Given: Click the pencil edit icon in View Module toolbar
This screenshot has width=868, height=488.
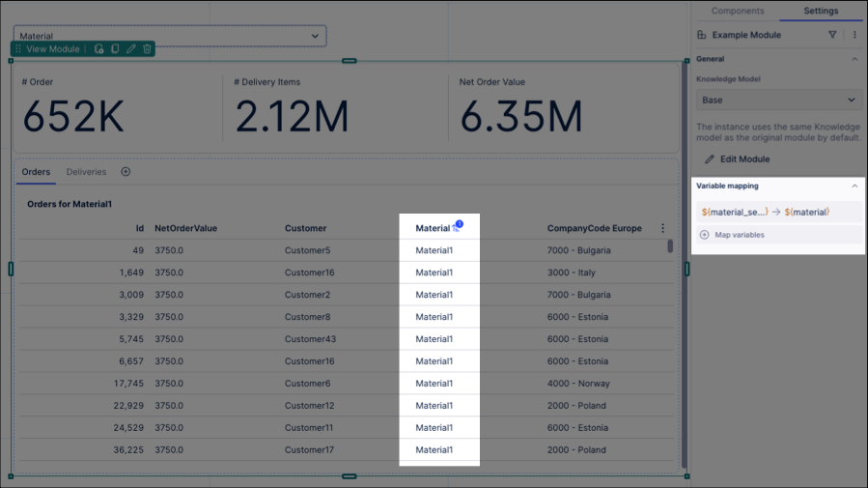Looking at the screenshot, I should (130, 48).
